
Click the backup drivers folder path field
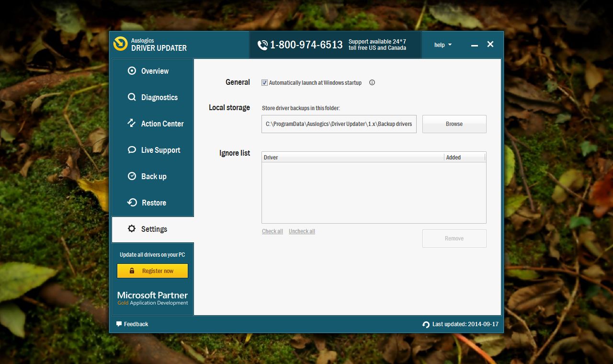[339, 124]
